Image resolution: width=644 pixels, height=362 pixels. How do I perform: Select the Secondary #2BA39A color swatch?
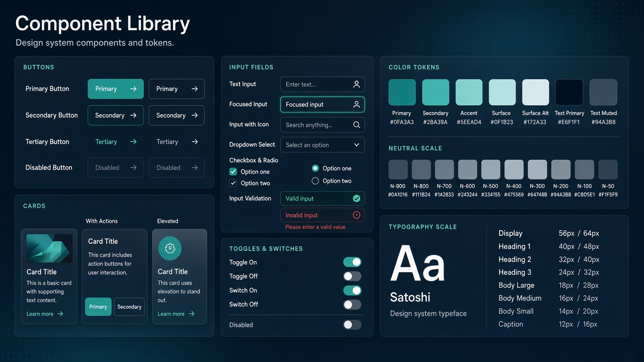435,93
